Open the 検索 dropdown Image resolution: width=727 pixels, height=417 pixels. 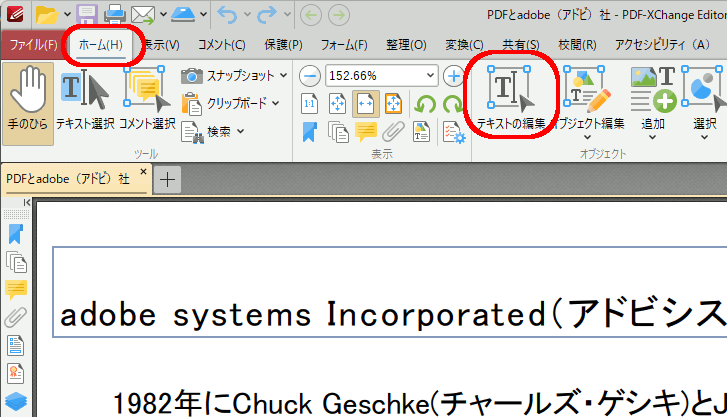point(212,132)
